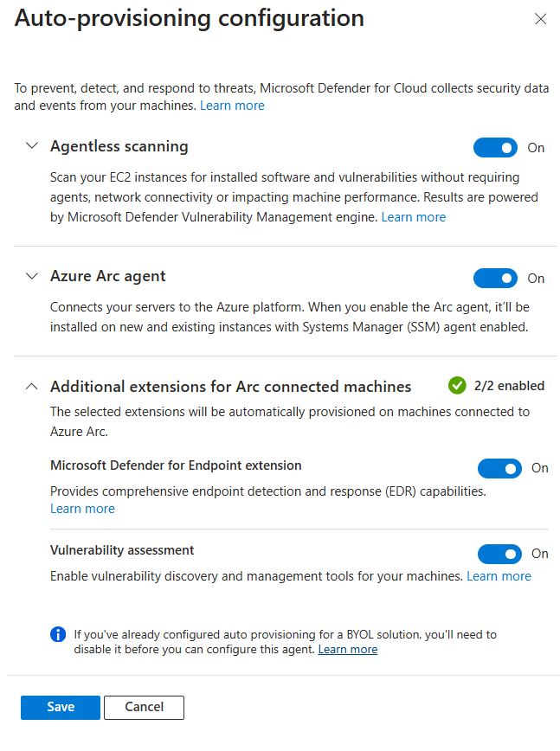Turn off Microsoft Defender for Endpoint extension
The height and width of the screenshot is (751, 560).
[x=499, y=468]
